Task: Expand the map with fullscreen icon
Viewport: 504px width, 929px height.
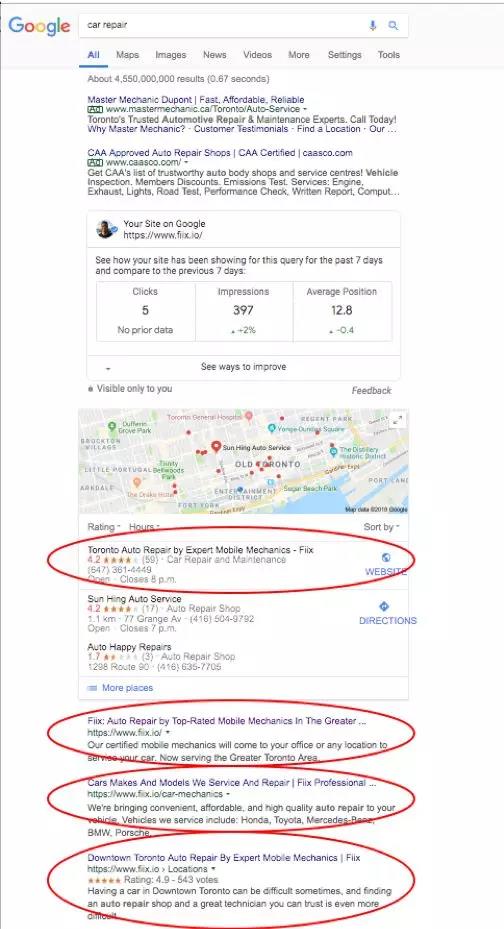Action: tap(398, 419)
